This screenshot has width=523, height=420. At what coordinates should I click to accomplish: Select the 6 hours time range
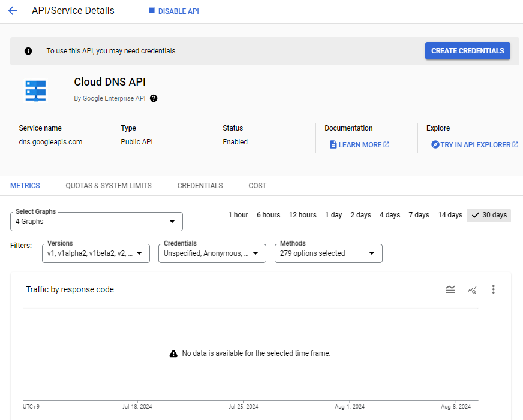[269, 215]
